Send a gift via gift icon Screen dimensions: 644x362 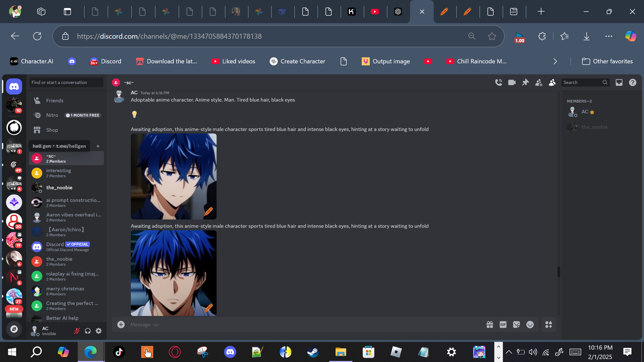pos(490,325)
